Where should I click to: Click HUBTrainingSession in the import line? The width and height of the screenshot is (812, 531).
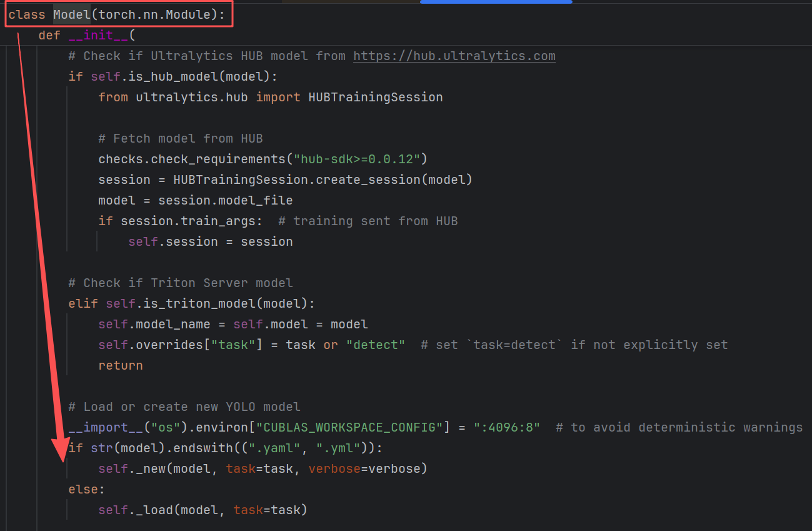tap(376, 98)
